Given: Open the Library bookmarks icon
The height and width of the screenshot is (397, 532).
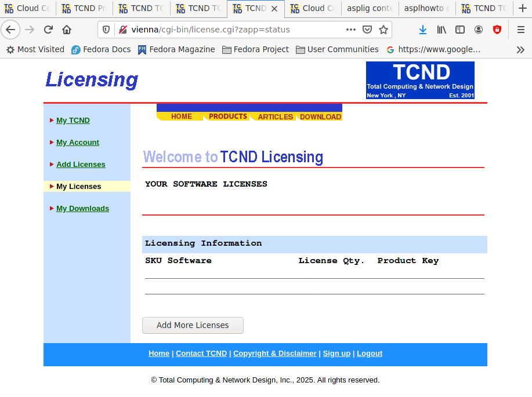Looking at the screenshot, I should pos(441,30).
